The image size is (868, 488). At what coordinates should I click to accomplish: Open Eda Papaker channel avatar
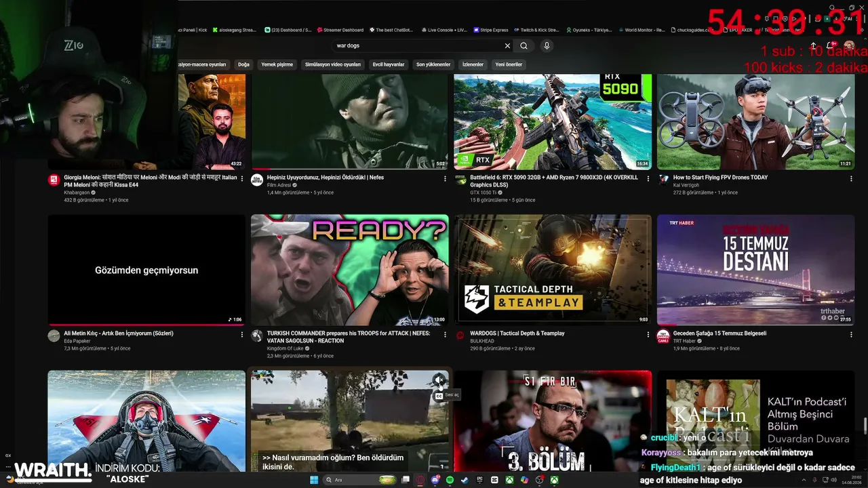point(54,335)
